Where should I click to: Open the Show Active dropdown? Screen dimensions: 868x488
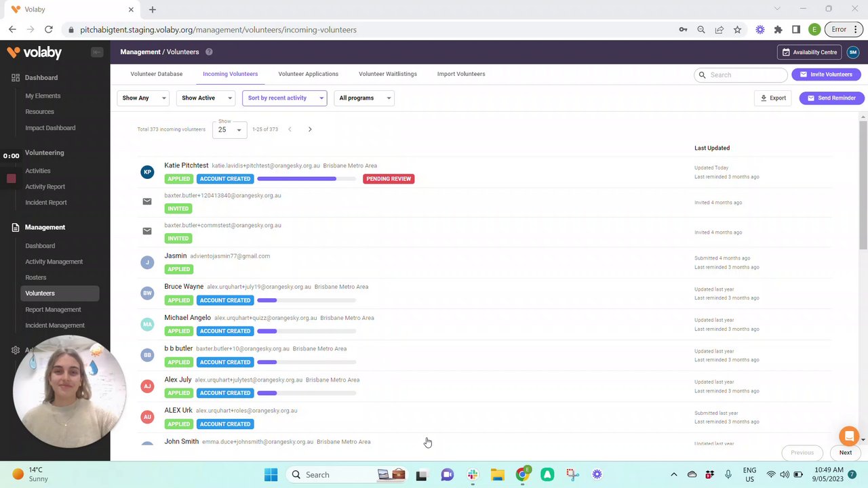[x=205, y=98]
